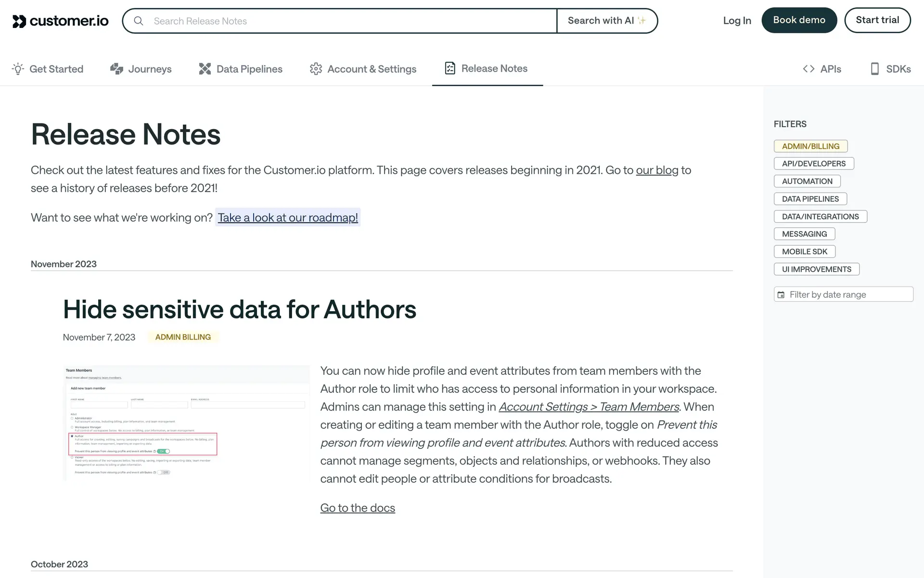Open the Filter by date range picker

click(x=843, y=294)
